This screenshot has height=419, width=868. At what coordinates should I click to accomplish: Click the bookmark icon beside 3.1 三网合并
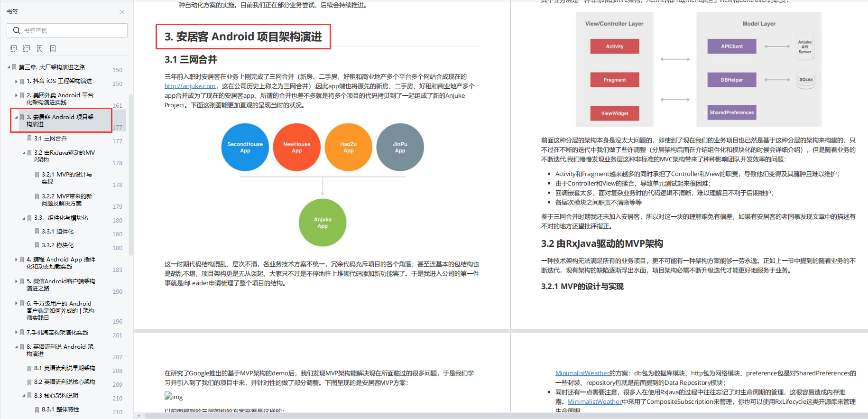pyautogui.click(x=29, y=139)
